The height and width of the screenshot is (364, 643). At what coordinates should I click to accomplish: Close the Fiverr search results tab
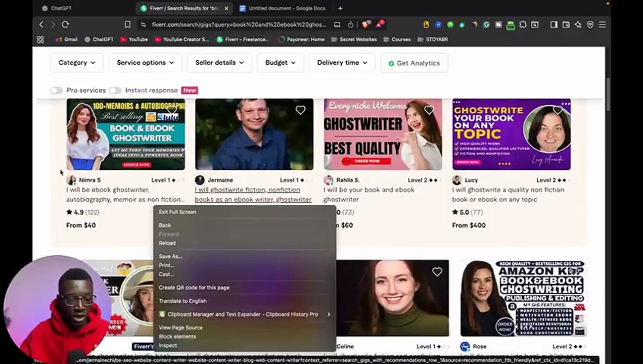tap(226, 8)
